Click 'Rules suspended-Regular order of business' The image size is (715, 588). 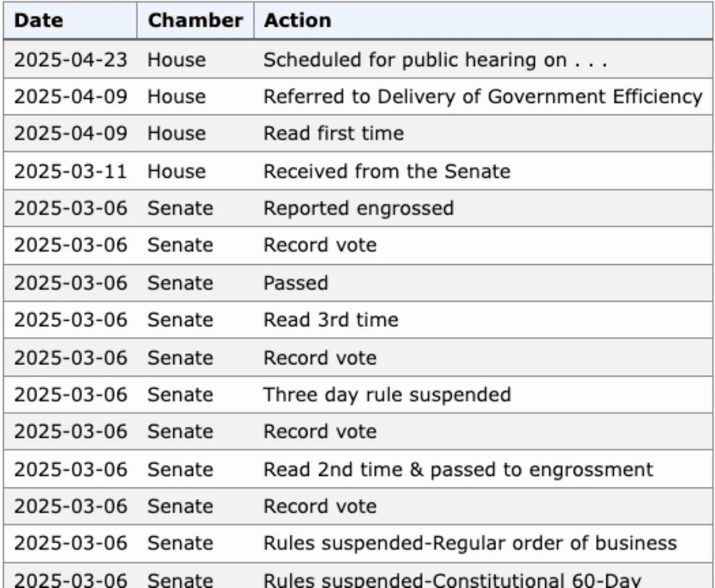coord(470,543)
